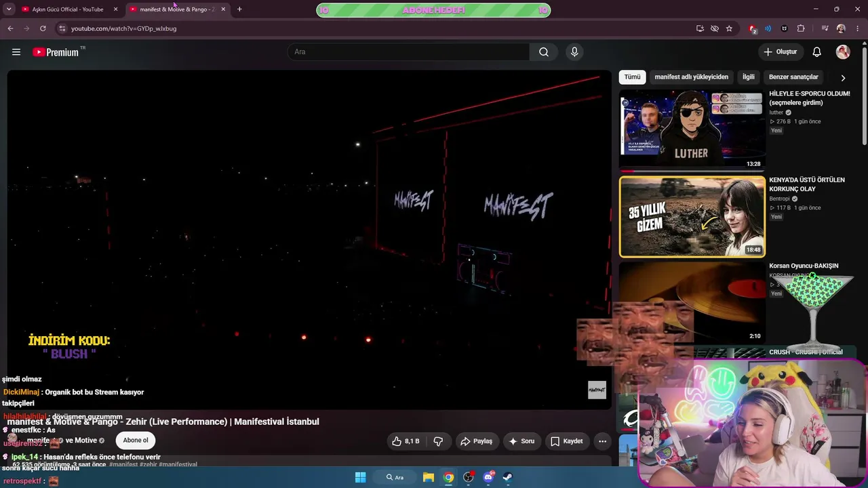Open YouTube notifications bell

click(x=817, y=52)
